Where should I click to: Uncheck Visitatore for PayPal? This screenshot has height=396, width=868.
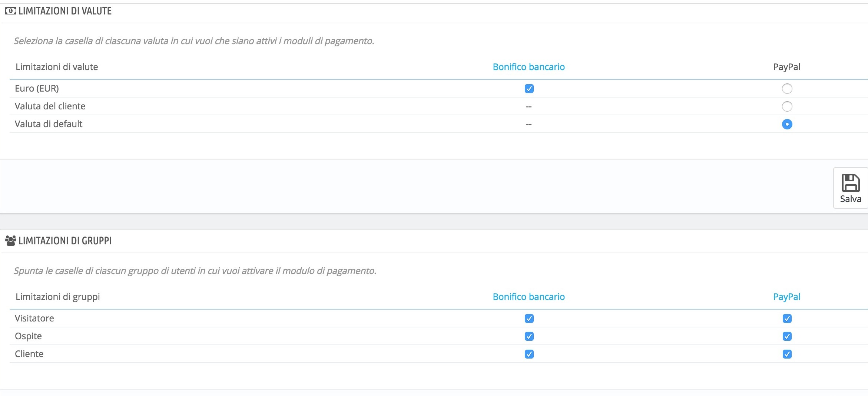pyautogui.click(x=787, y=319)
